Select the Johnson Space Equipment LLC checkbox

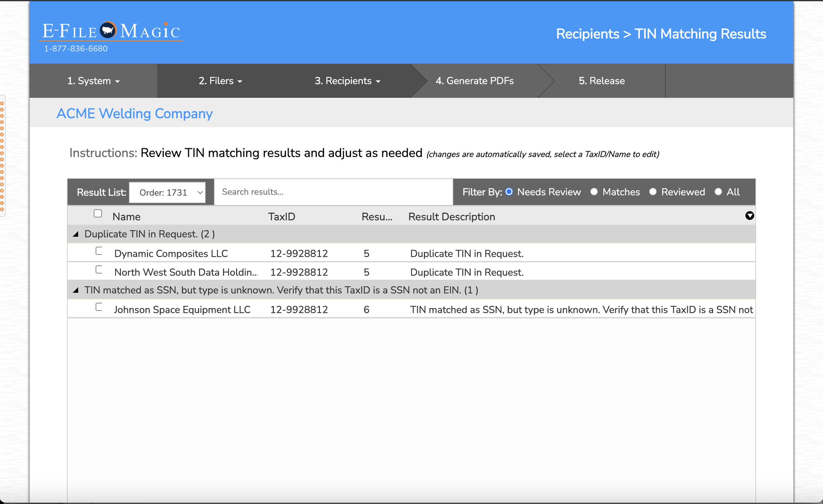pyautogui.click(x=99, y=307)
